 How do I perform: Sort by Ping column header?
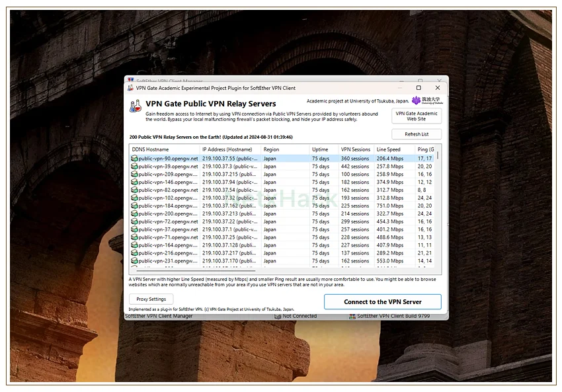point(424,149)
